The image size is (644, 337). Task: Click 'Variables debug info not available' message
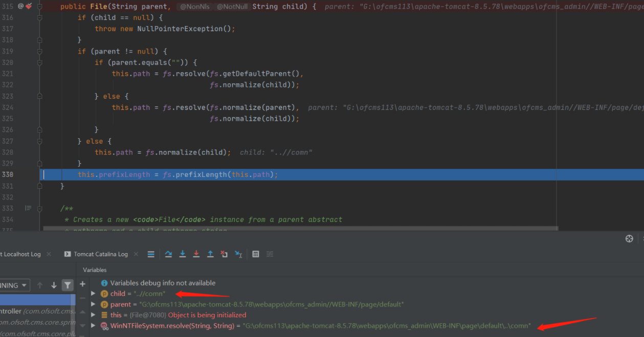163,283
